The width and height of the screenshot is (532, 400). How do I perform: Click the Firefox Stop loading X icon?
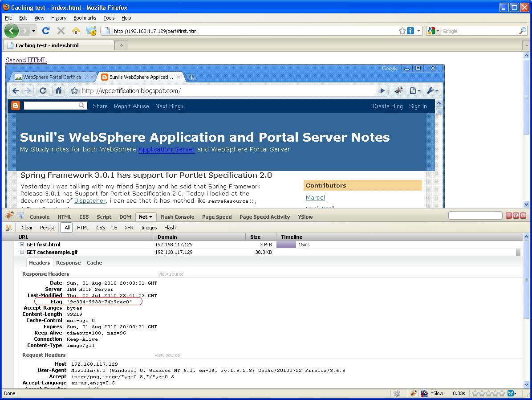[61, 31]
